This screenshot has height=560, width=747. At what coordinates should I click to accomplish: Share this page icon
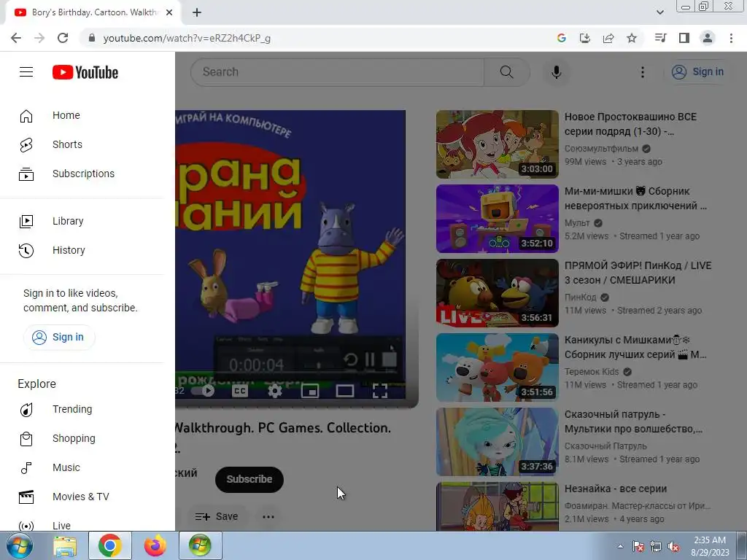(608, 38)
